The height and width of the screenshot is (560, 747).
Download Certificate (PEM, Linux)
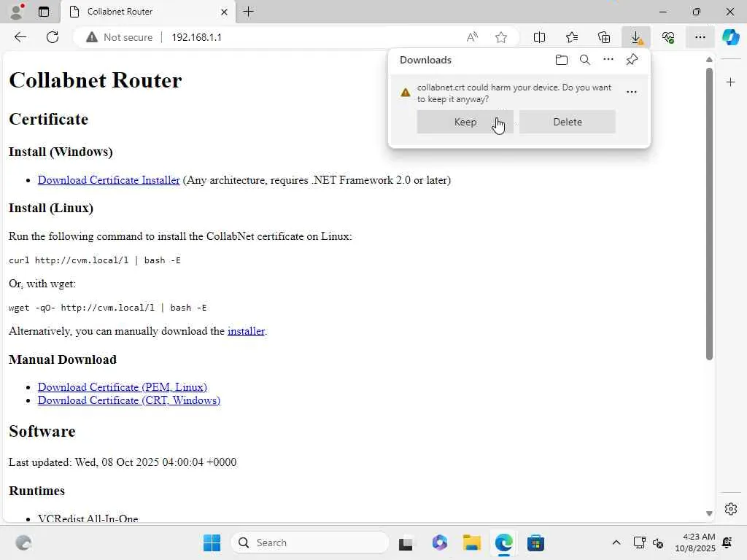[123, 387]
